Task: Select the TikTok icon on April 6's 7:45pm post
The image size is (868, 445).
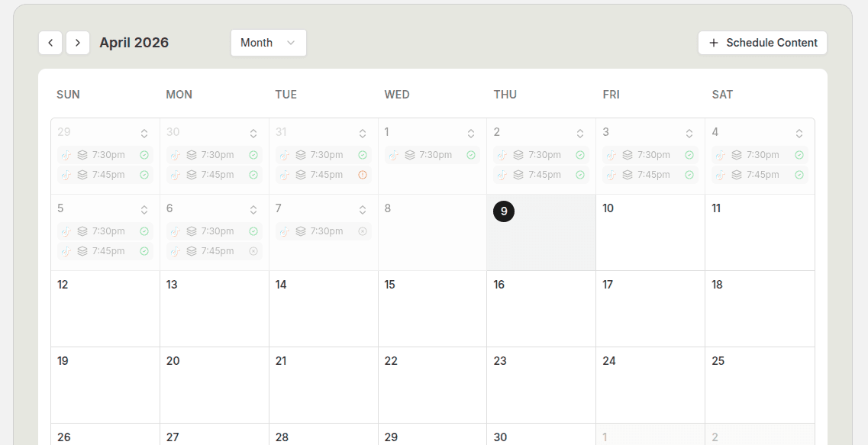Action: point(175,250)
